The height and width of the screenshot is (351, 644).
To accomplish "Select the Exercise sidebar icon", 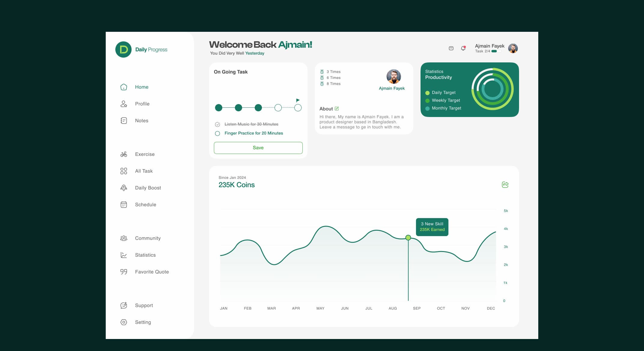I will (x=123, y=154).
